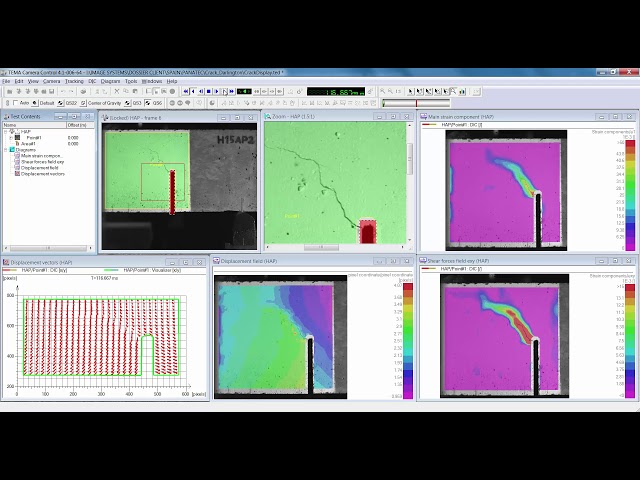Click the stop playback button

coord(209,91)
